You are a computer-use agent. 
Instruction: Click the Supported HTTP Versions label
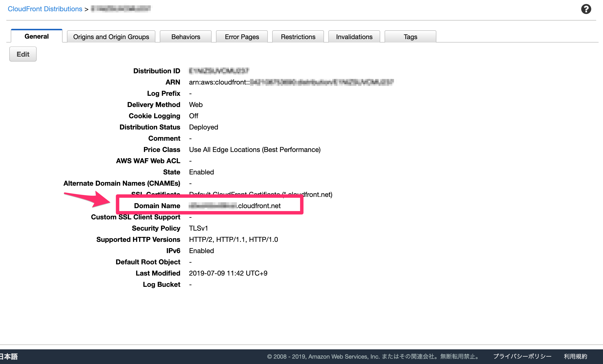pyautogui.click(x=138, y=239)
